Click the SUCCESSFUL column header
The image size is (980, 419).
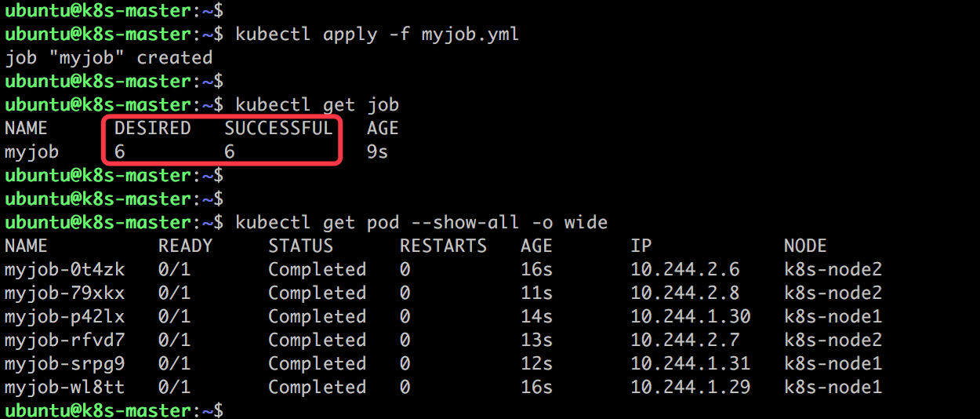point(279,128)
